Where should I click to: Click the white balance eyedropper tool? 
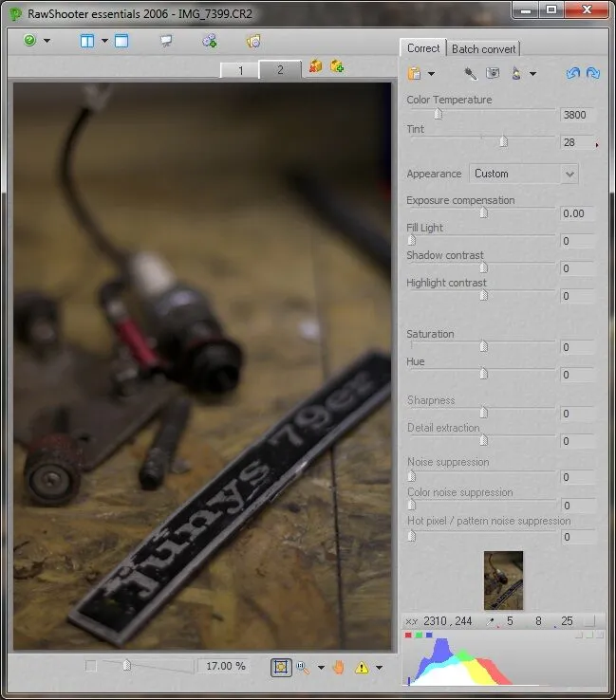[470, 73]
